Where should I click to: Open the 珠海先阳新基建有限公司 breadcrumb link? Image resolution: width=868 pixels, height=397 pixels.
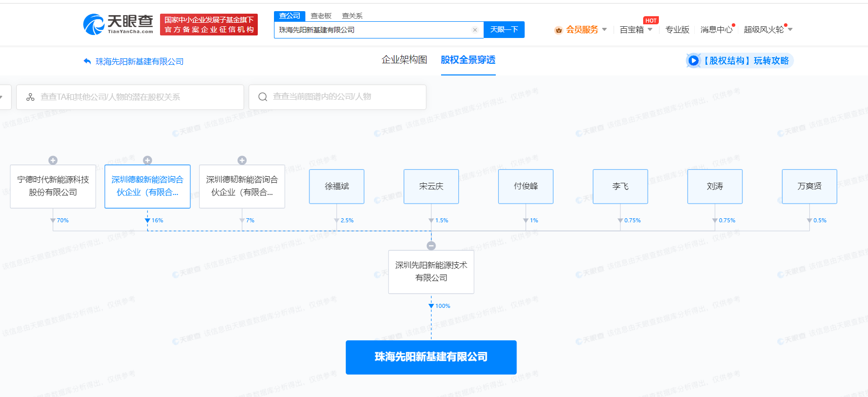pyautogui.click(x=140, y=61)
